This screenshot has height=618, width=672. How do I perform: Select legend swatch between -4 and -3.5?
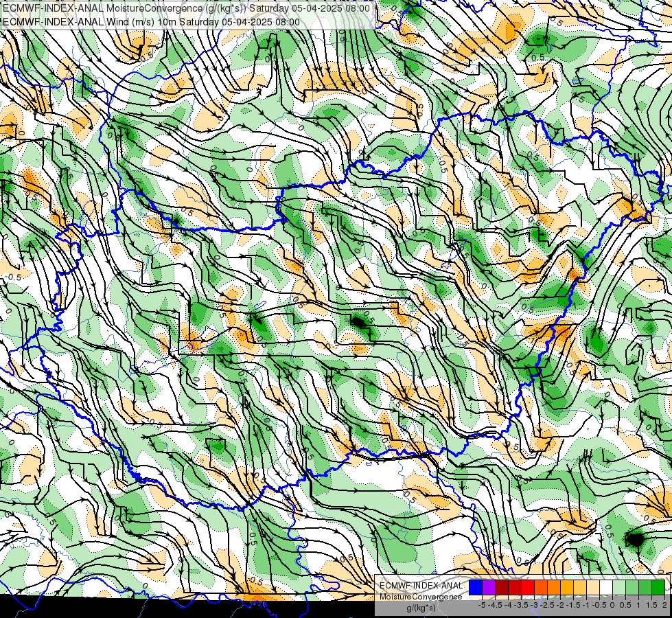point(515,588)
